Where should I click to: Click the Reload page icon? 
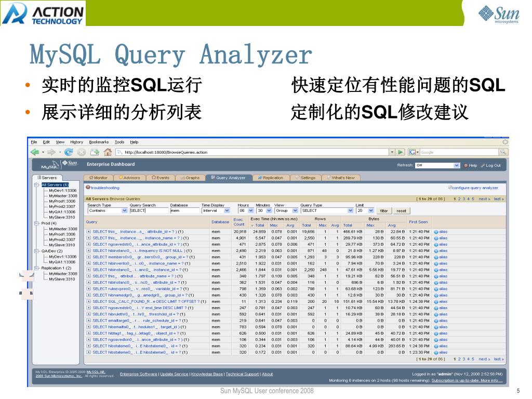69,152
